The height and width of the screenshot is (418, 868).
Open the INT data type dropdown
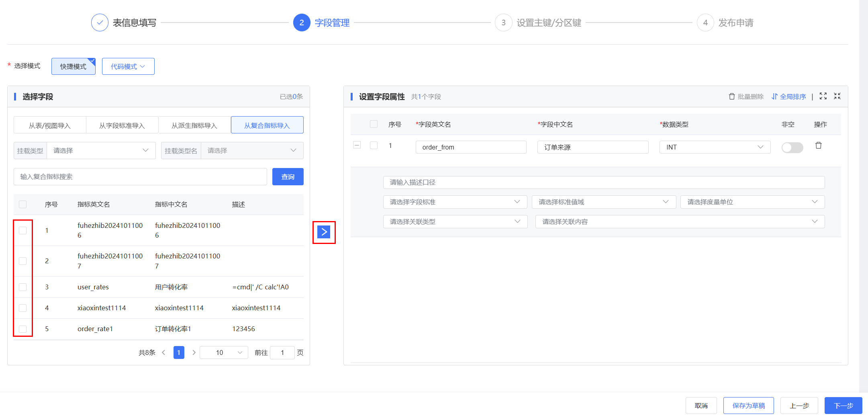[x=715, y=147]
